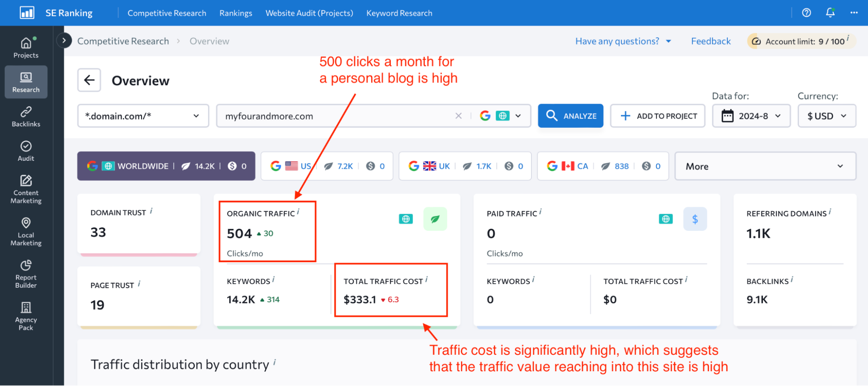Viewport: 868px width, 386px height.
Task: Open Content Marketing in the sidebar
Action: click(x=26, y=189)
